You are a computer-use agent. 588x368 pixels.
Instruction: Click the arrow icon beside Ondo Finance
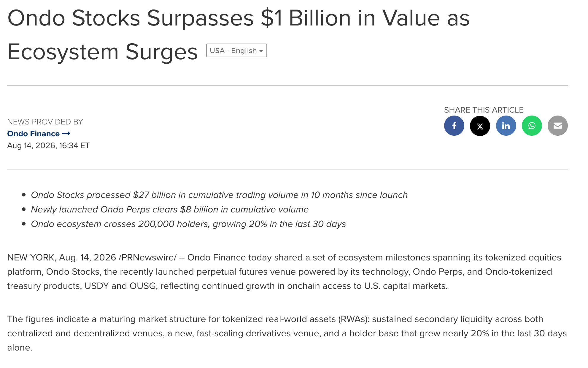click(66, 134)
